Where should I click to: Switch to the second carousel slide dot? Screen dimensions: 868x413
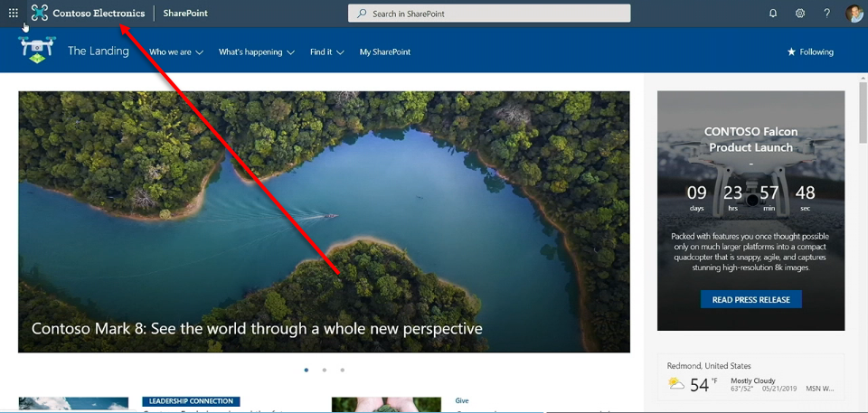(325, 370)
